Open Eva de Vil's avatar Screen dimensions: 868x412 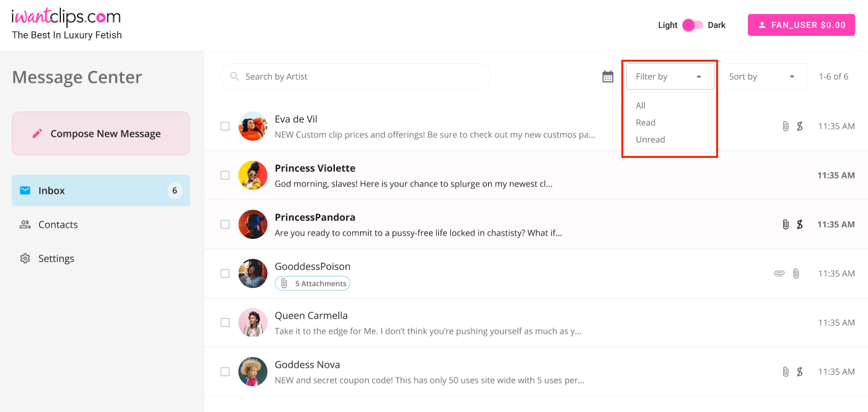253,126
